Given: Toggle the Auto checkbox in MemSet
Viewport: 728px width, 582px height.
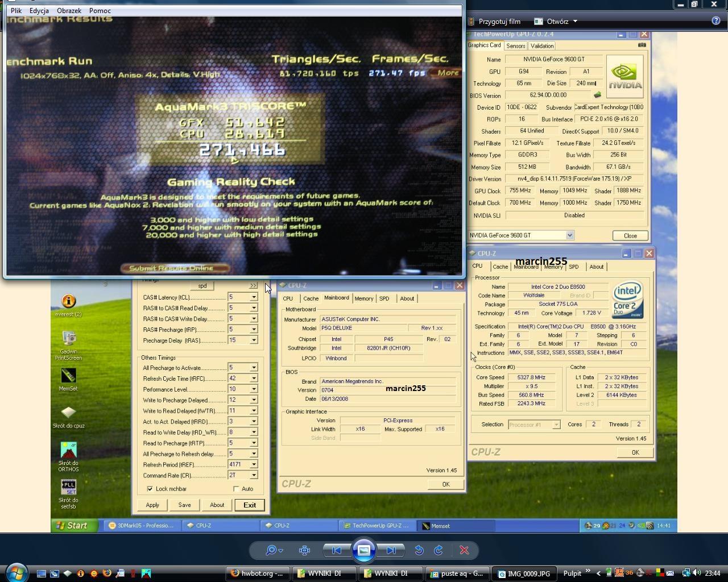Looking at the screenshot, I should [236, 489].
